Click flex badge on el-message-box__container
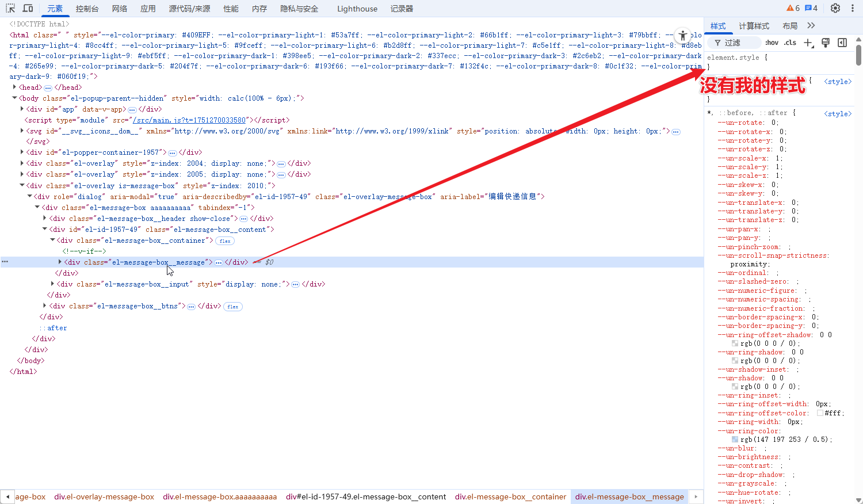This screenshot has height=504, width=863. (x=225, y=241)
